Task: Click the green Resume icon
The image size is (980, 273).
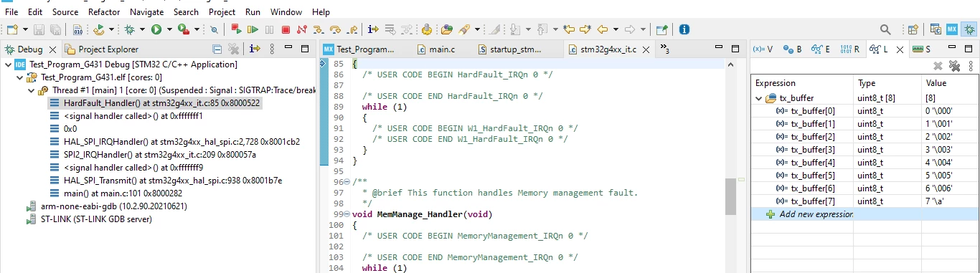Action: pyautogui.click(x=253, y=29)
